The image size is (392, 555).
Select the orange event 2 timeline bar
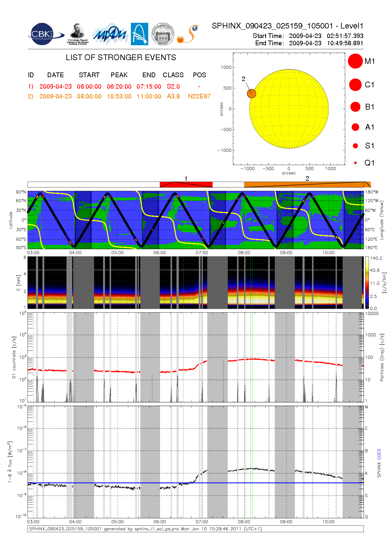[307, 184]
